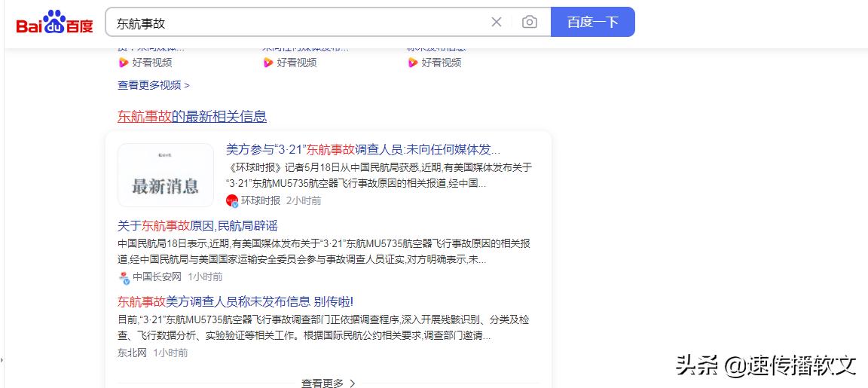Open image search via the camera icon

click(x=529, y=22)
